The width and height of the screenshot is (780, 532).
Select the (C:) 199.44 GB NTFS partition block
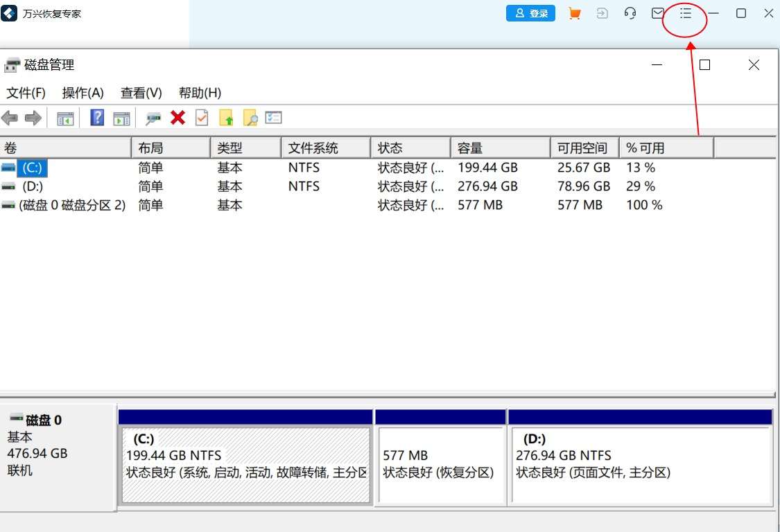(x=245, y=465)
